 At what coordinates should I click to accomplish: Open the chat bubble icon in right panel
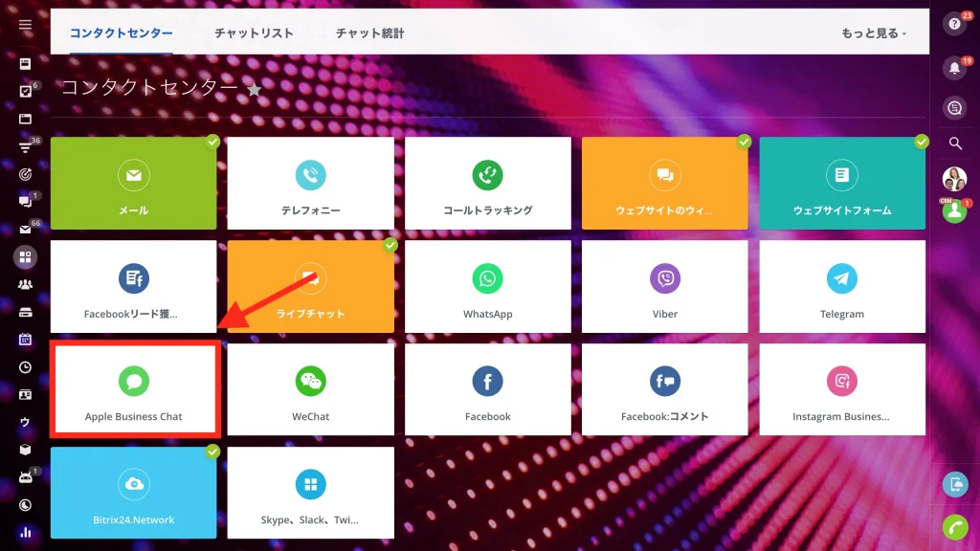(x=954, y=108)
